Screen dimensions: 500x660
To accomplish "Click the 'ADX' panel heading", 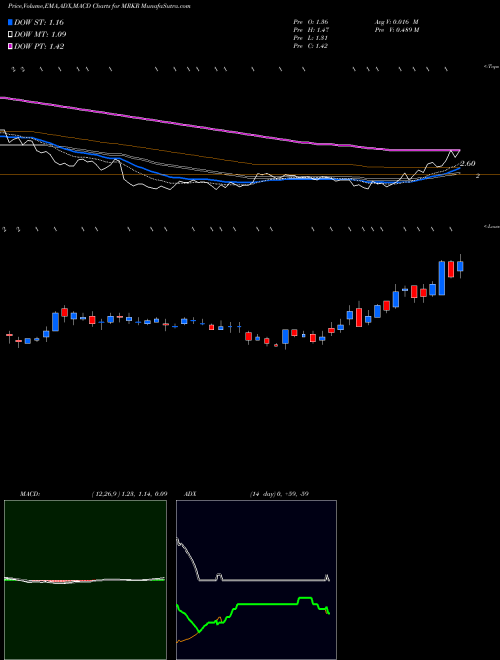I will (190, 494).
